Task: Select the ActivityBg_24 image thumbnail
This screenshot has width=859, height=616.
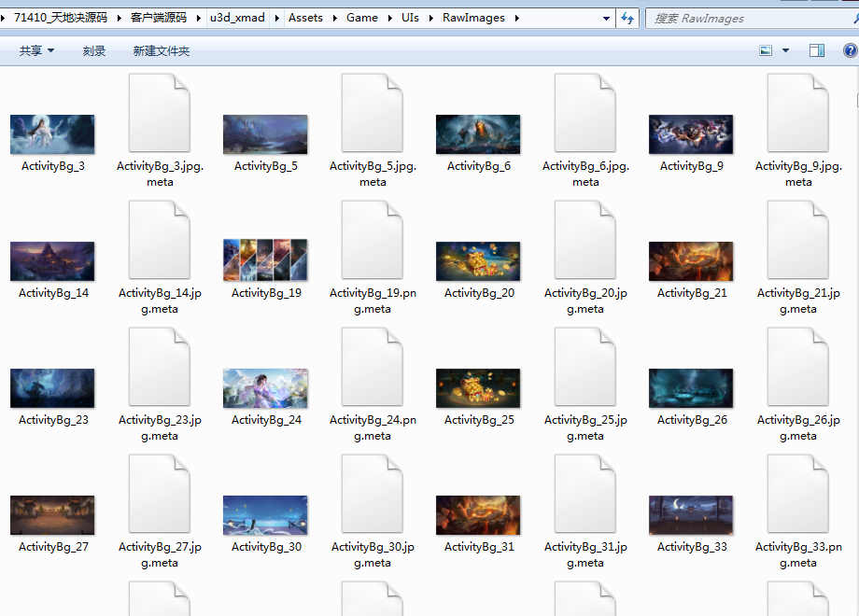Action: click(265, 388)
